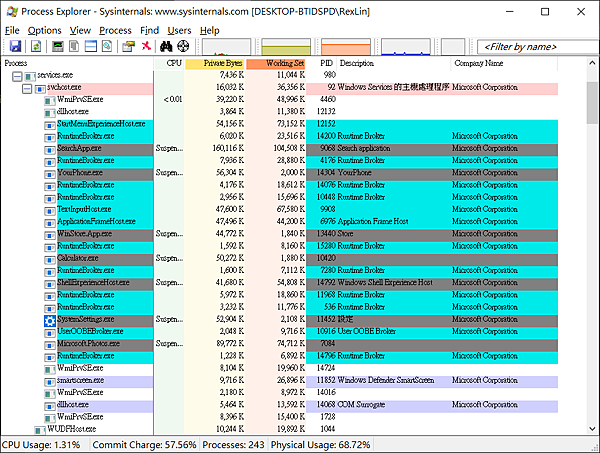
Task: Select ShellExperienceHost.exe process row
Action: coord(279,283)
